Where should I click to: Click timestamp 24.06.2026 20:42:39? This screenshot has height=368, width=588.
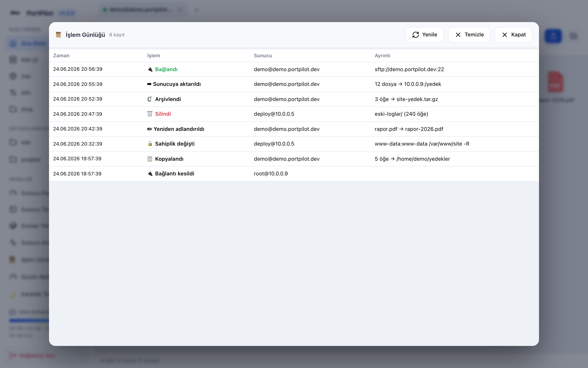click(x=78, y=129)
